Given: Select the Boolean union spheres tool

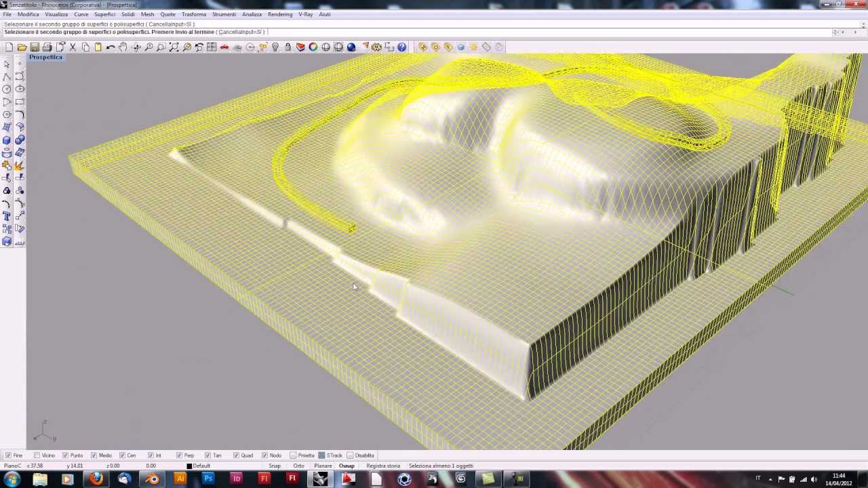Looking at the screenshot, I should tap(20, 140).
